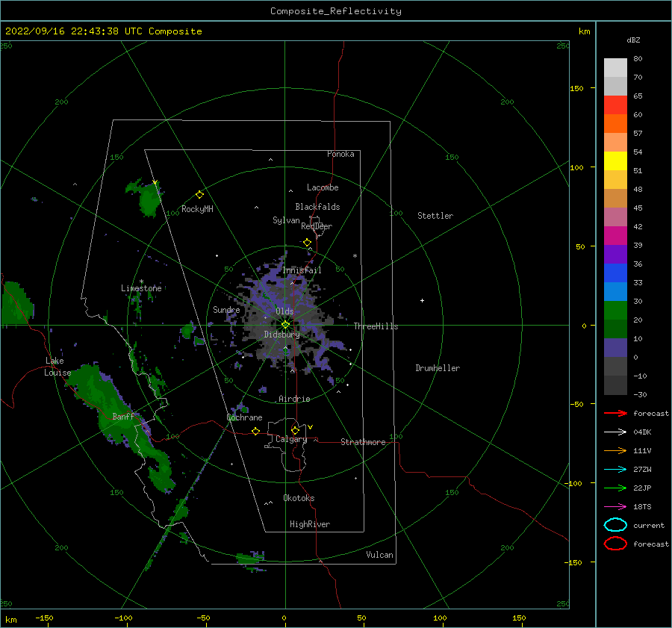The width and height of the screenshot is (672, 628).
Task: Click the red forecast arrow in legend
Action: [615, 413]
